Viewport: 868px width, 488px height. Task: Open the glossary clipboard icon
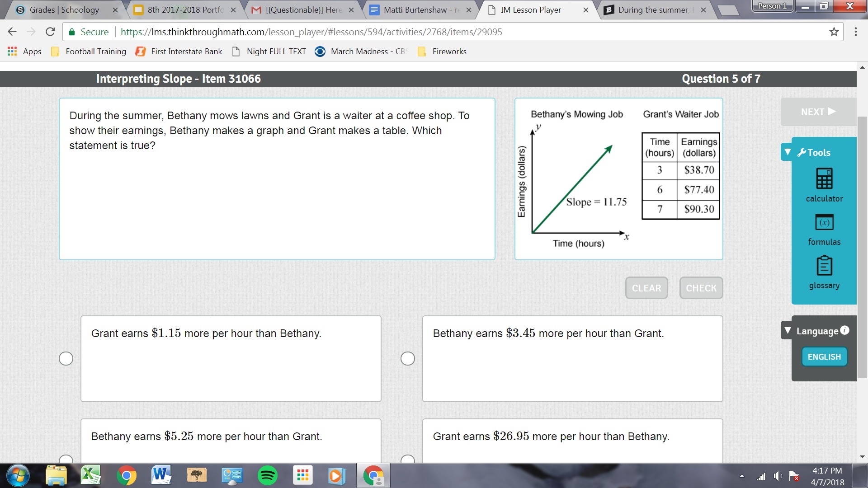point(824,266)
